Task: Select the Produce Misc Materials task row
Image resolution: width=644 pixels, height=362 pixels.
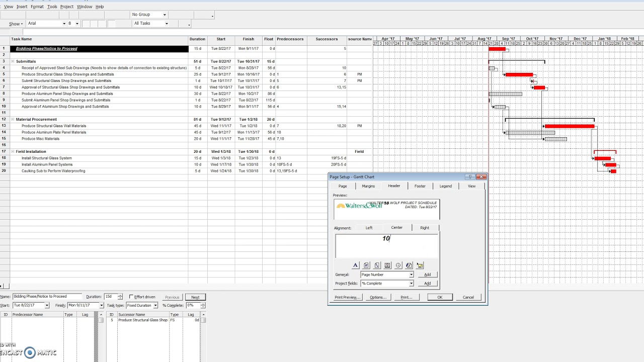Action: click(99, 139)
